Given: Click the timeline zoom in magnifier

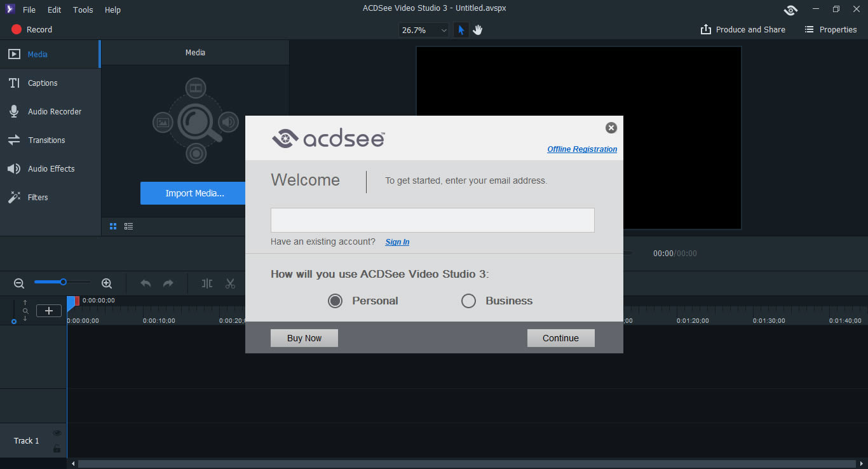Looking at the screenshot, I should pyautogui.click(x=107, y=283).
